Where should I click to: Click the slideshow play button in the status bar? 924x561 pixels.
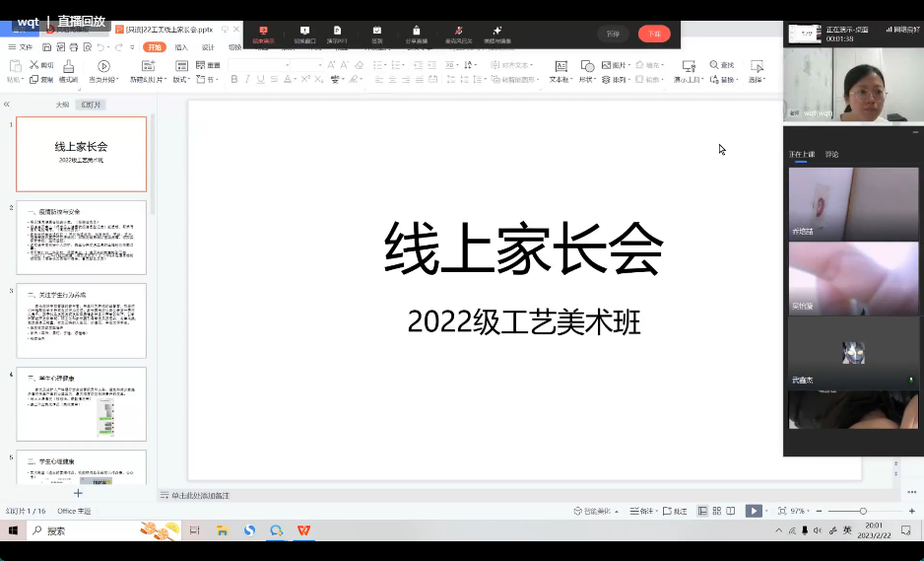tap(754, 511)
